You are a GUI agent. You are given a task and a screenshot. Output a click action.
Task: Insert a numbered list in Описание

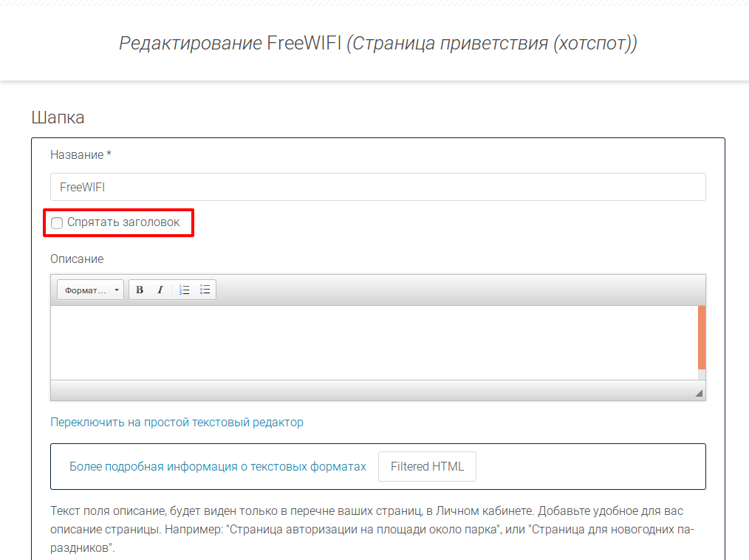pos(185,290)
